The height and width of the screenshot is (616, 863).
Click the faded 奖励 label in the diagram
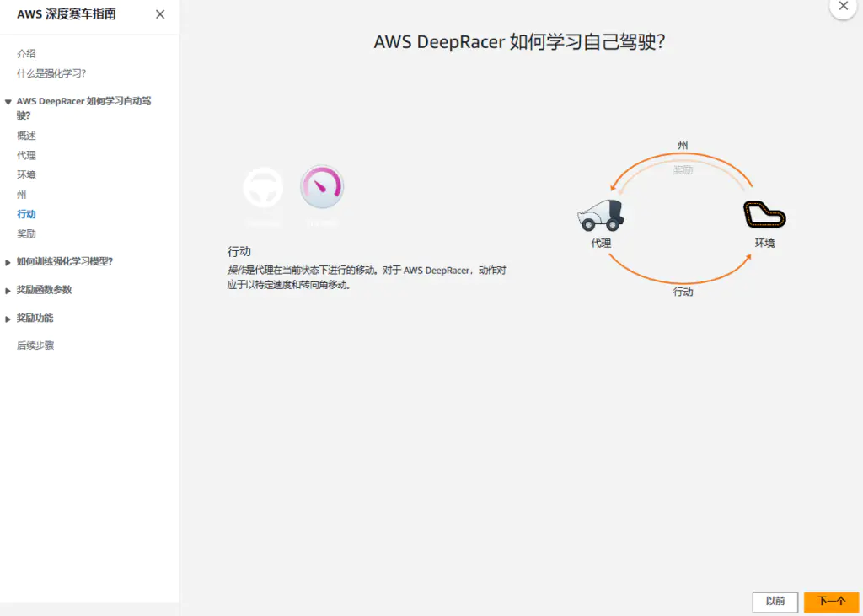683,170
